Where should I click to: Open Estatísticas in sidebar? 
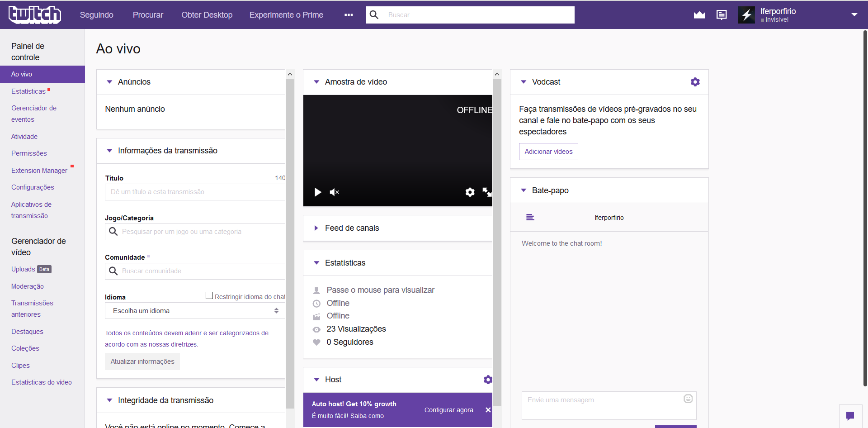coord(28,91)
